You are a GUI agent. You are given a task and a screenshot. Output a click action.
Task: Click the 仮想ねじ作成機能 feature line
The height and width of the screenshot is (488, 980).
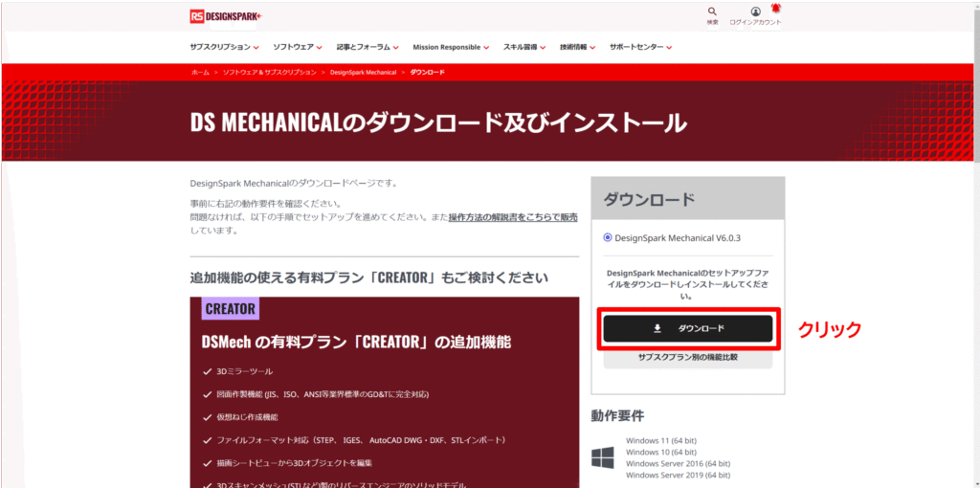click(240, 417)
